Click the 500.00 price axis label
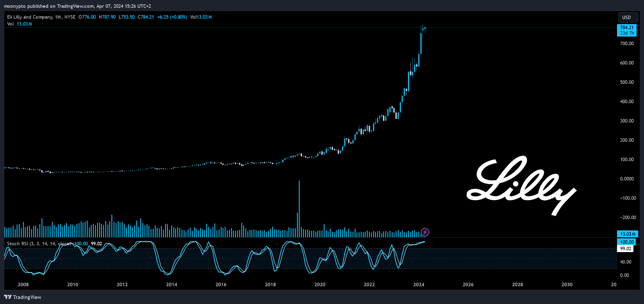 click(627, 82)
